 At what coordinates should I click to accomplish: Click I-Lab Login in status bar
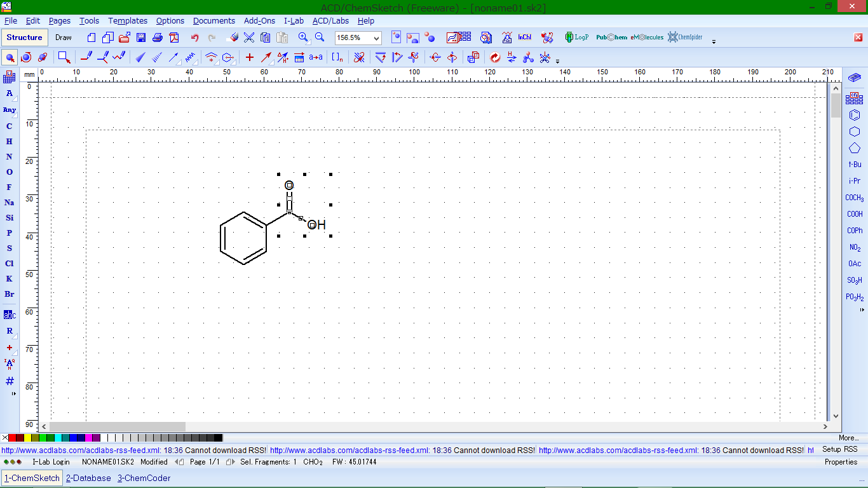click(51, 462)
